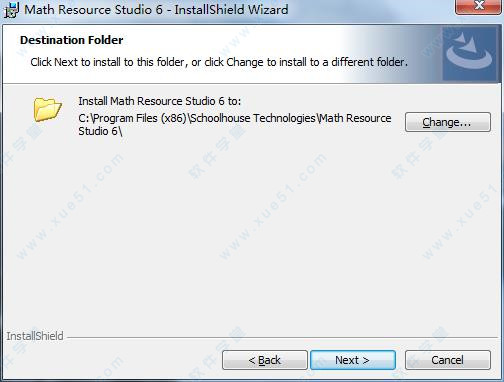Click the 'InstallShield Wizard' part of the title

tap(231, 9)
